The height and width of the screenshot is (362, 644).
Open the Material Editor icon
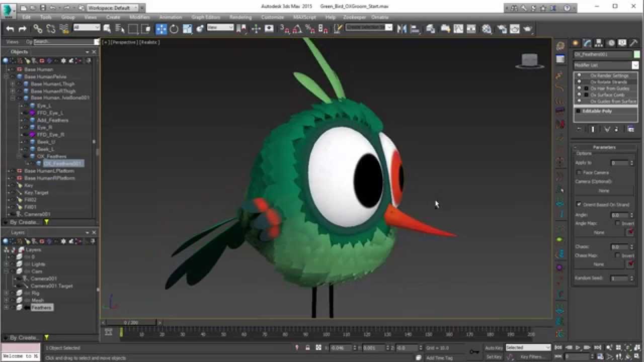pos(487,29)
